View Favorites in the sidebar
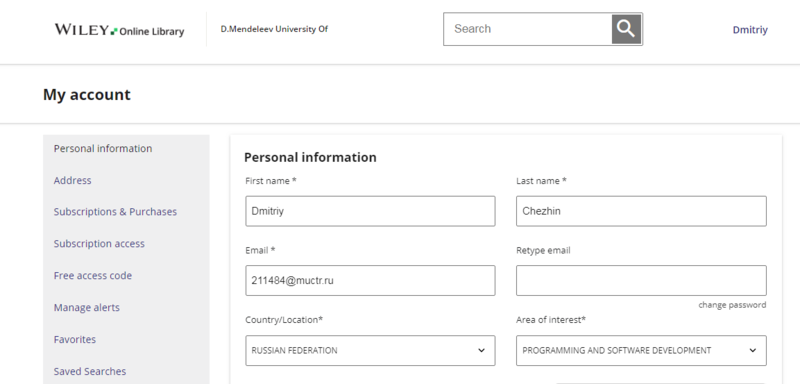The width and height of the screenshot is (800, 384). coord(74,339)
